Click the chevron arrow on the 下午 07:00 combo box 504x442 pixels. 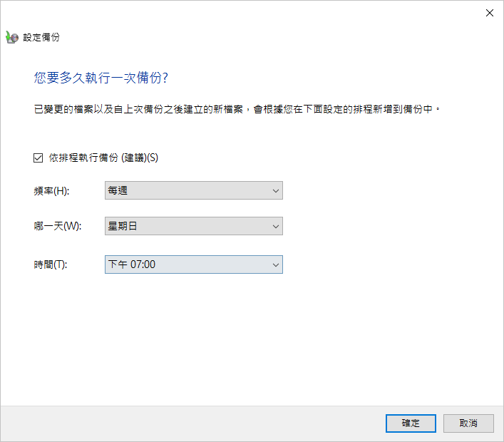(275, 265)
